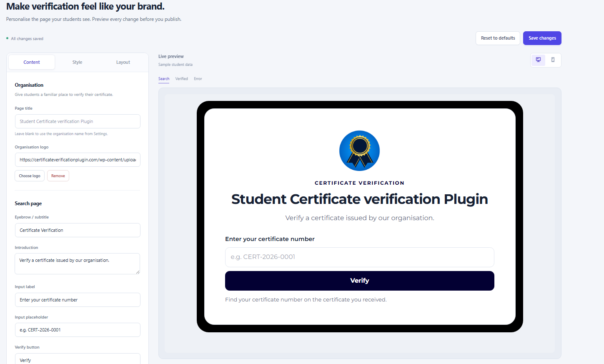Show the Search preview state
Screen dimensions: 604x364
[x=164, y=79]
